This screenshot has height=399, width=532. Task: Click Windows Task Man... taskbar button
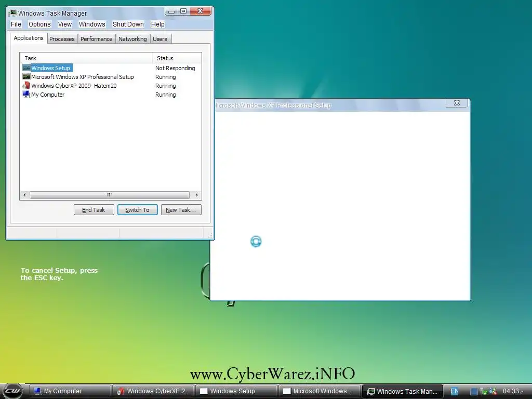[x=403, y=391]
